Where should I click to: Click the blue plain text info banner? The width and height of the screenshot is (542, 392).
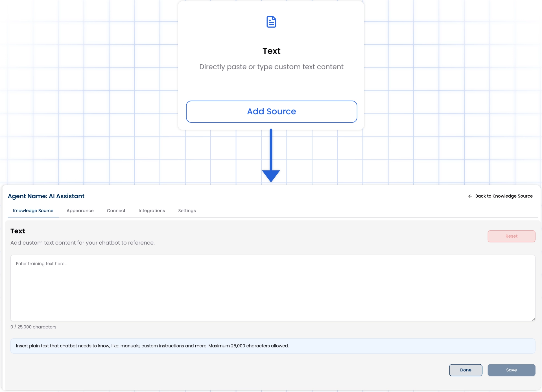[272, 346]
